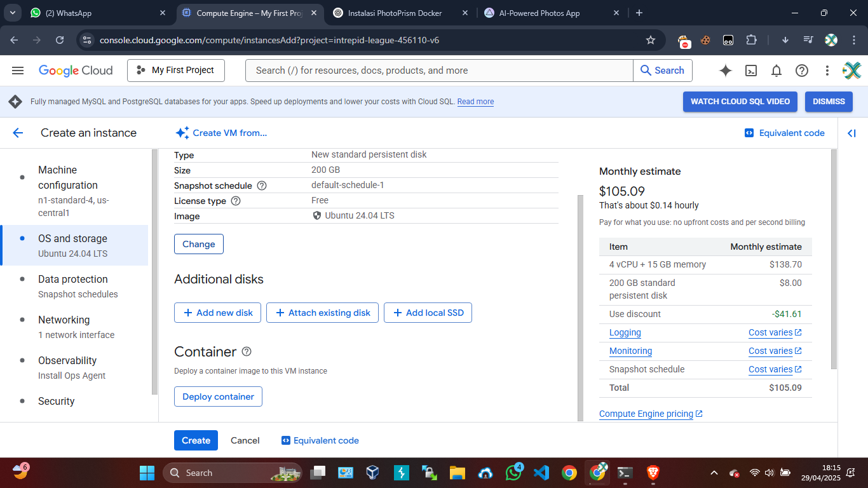Open the notifications bell

[x=776, y=71]
